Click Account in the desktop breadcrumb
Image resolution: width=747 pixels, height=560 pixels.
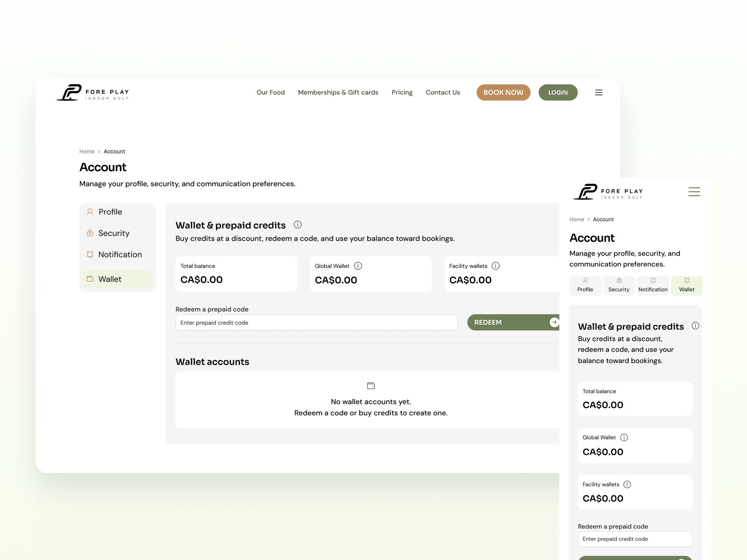pos(114,151)
